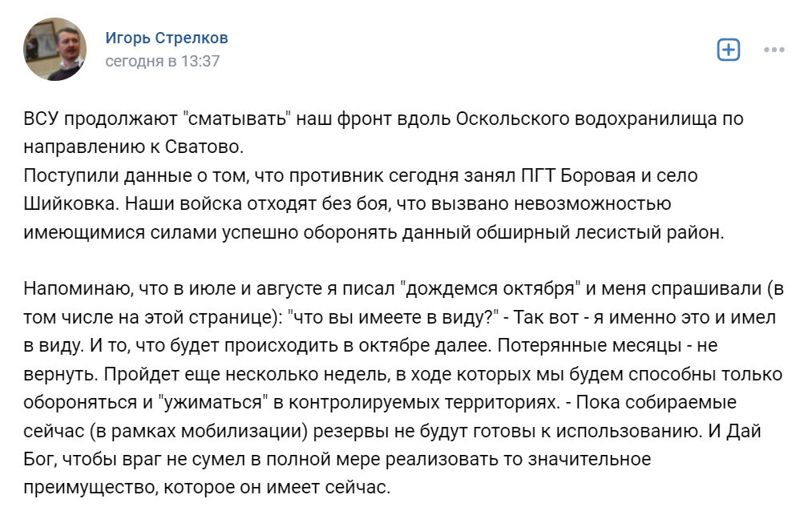Click the line starting Поступили данные о том
The width and height of the screenshot is (812, 515).
pos(361,176)
